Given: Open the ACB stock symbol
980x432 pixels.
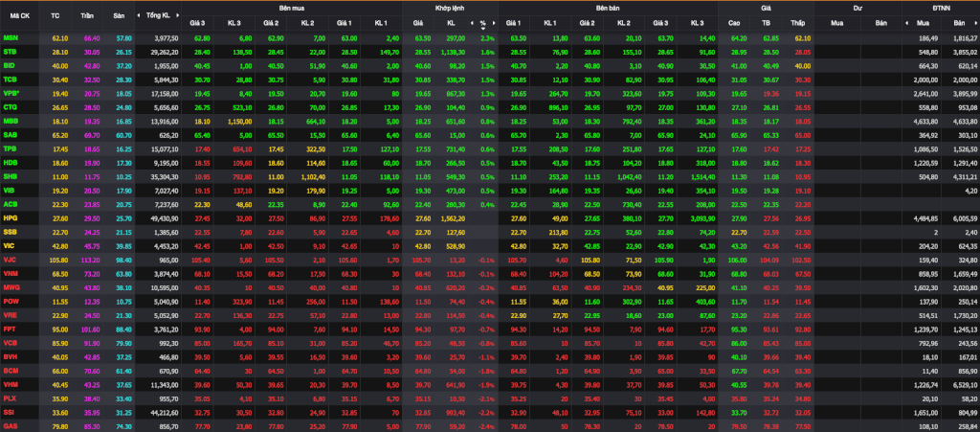Looking at the screenshot, I should 10,202.
